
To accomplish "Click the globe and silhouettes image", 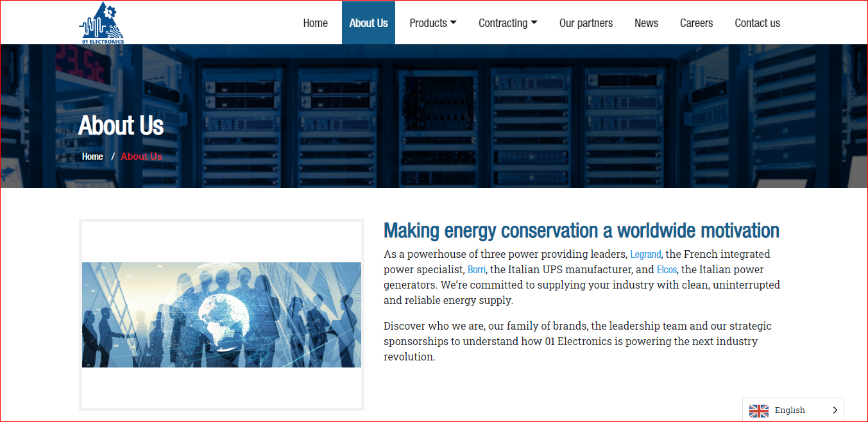I will 221,315.
